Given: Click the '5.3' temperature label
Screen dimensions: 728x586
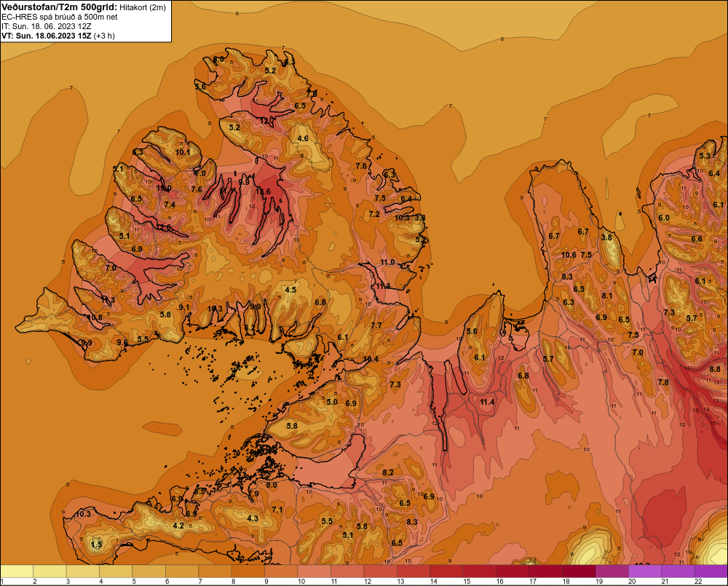Looking at the screenshot, I should coord(705,156).
